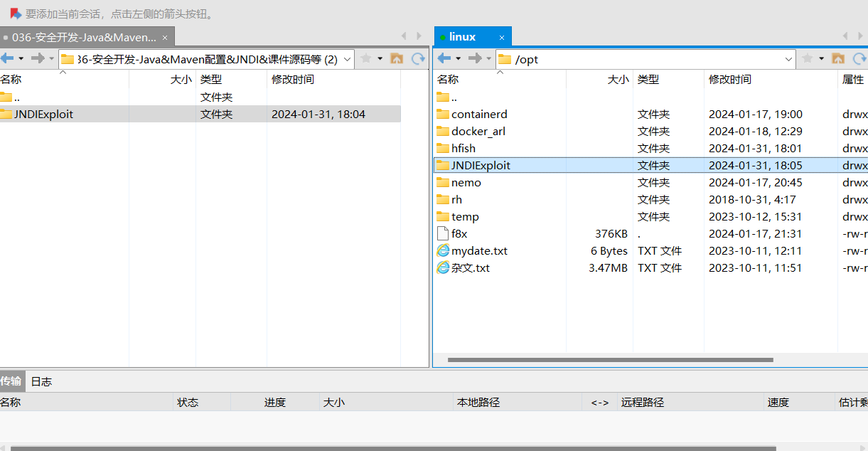Click the 远程路径 transfer column header
The image size is (868, 451).
tap(690, 402)
